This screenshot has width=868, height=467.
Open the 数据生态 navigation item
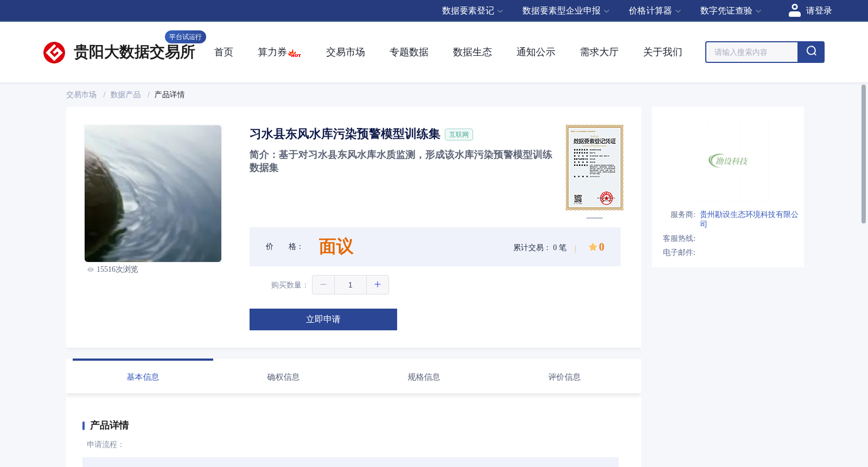point(473,52)
